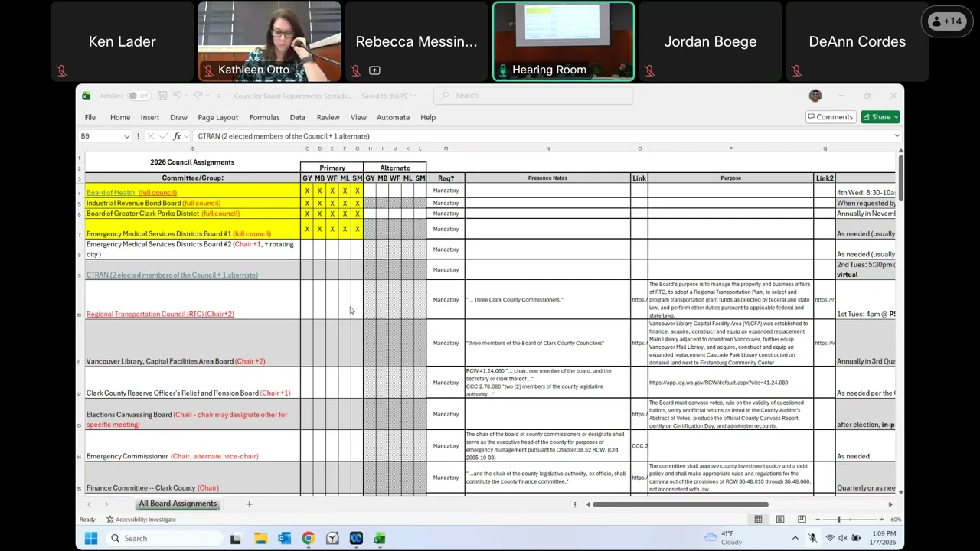The image size is (980, 551).
Task: Click the zoom out minus button
Action: [x=817, y=520]
